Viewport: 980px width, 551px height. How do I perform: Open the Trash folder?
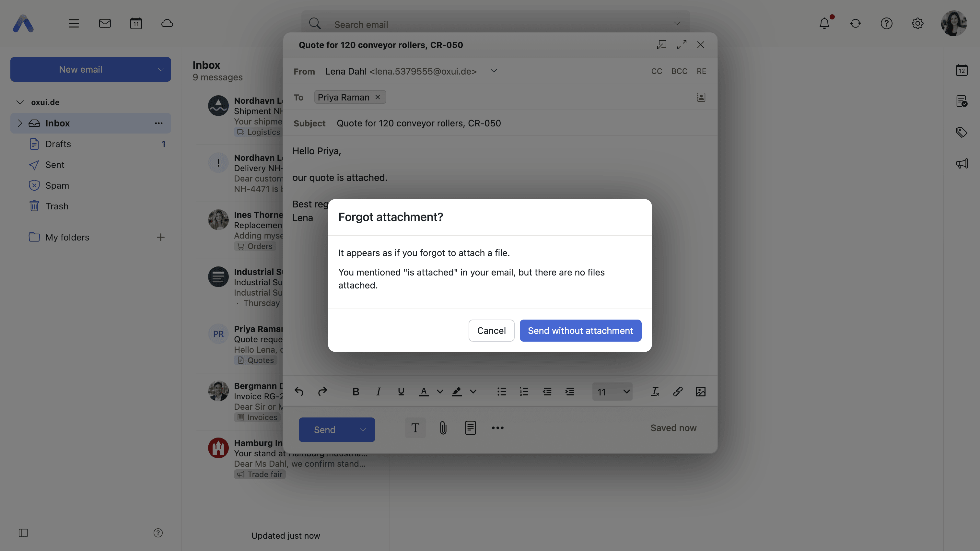90,206
